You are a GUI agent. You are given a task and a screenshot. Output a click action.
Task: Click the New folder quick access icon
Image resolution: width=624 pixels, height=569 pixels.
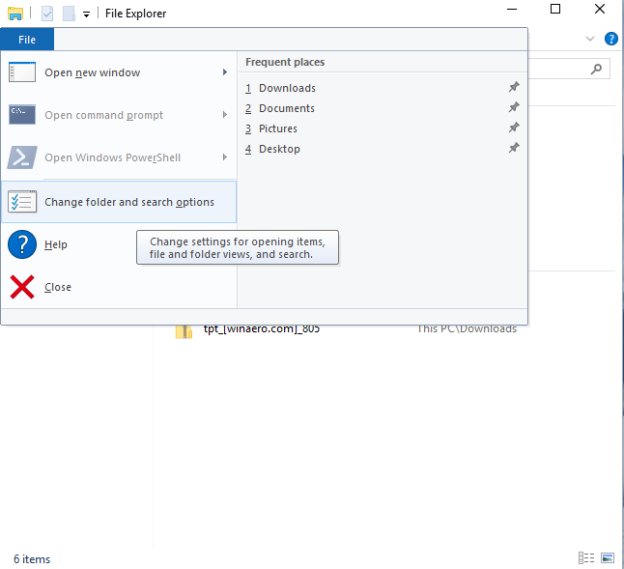(x=69, y=14)
